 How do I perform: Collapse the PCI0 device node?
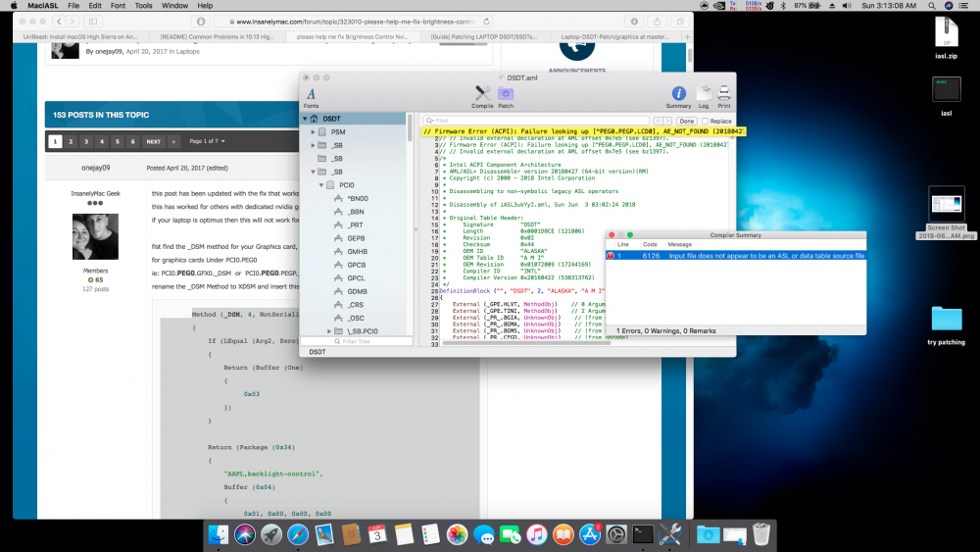point(321,185)
